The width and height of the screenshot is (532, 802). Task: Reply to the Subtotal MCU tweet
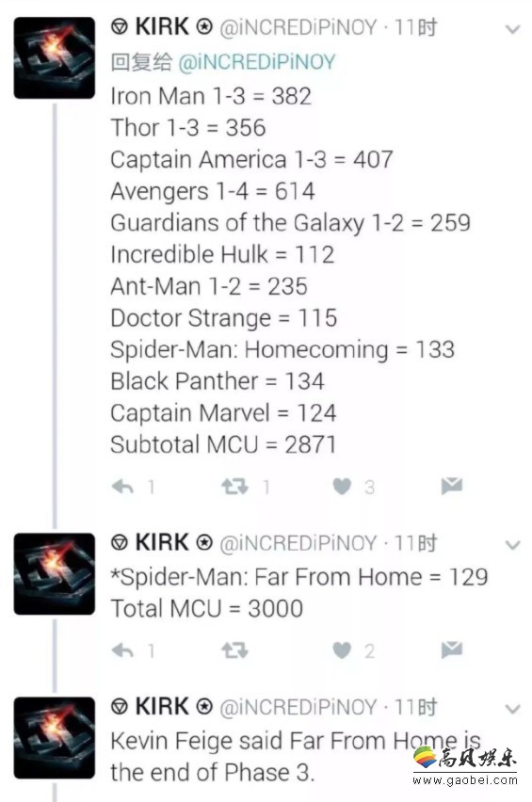pos(122,487)
